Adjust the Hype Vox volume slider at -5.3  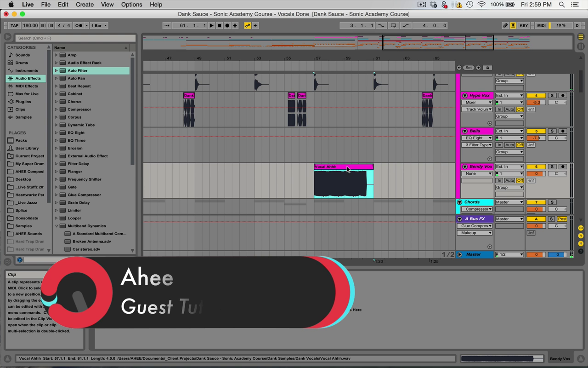point(536,103)
